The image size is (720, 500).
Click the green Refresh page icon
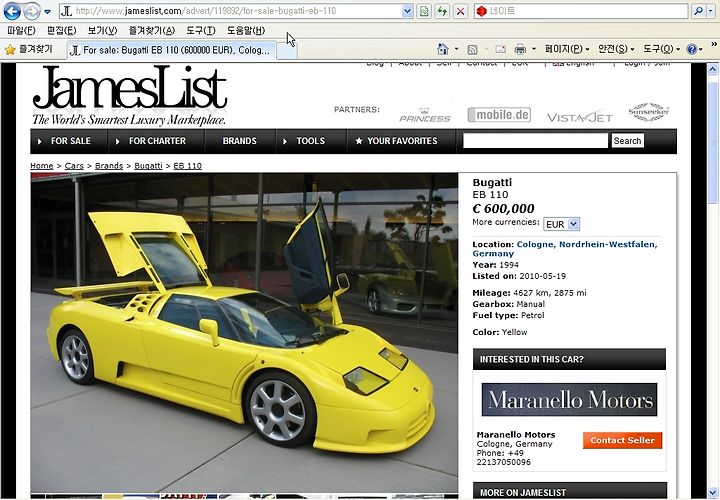click(443, 11)
